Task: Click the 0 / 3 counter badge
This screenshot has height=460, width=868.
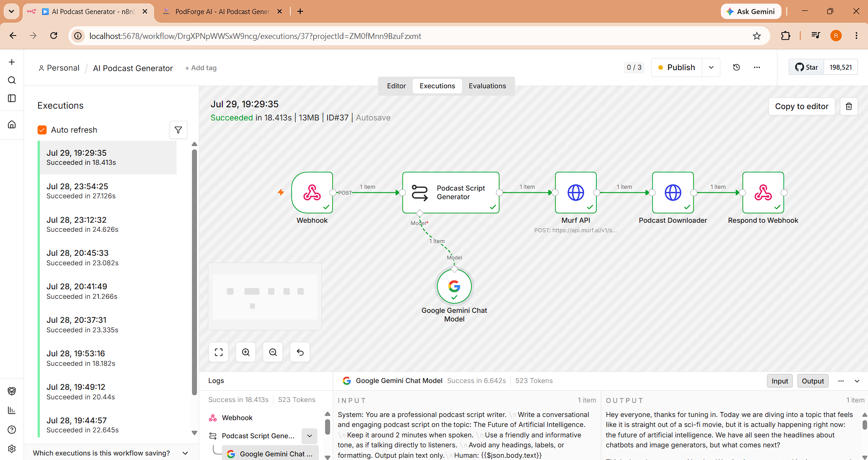Action: tap(634, 67)
